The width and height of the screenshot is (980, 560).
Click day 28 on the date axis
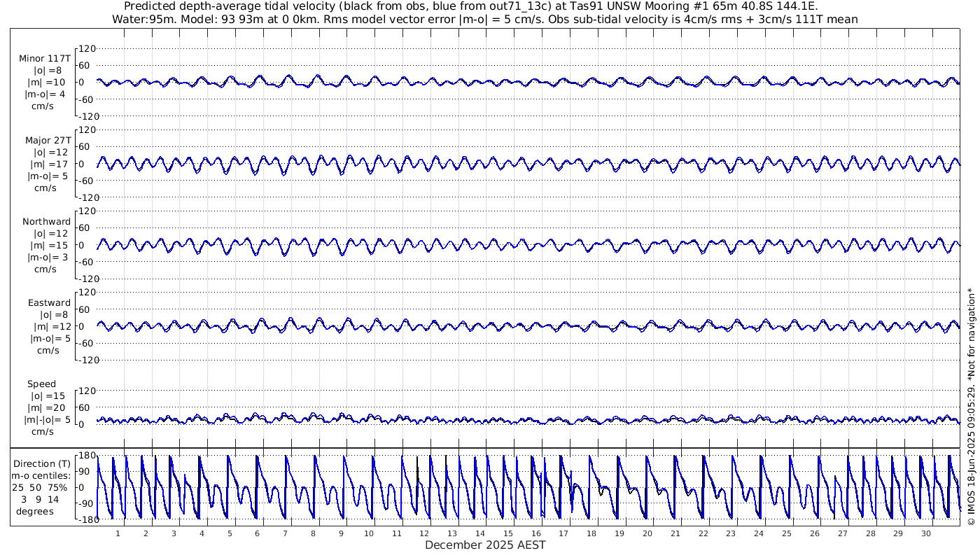(x=870, y=533)
